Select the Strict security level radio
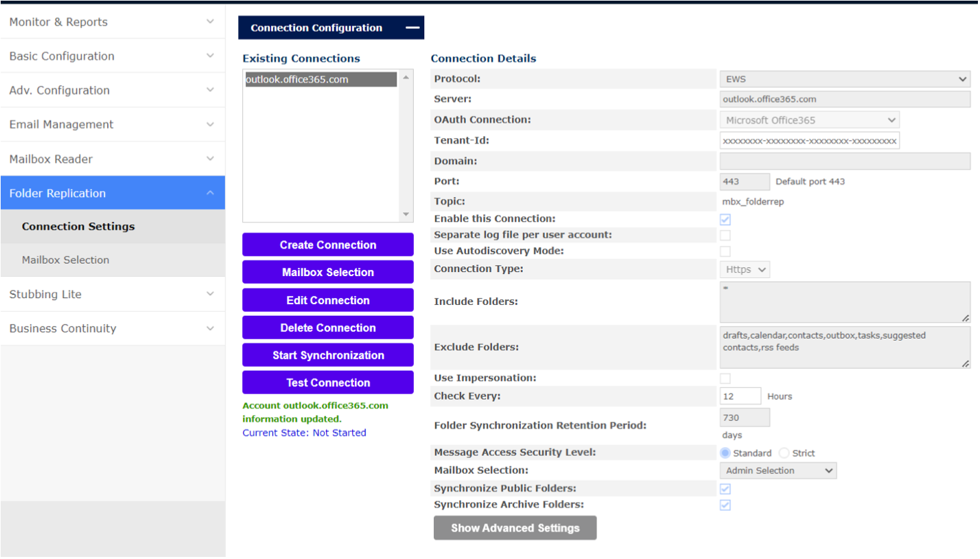The width and height of the screenshot is (980, 559). pos(784,453)
